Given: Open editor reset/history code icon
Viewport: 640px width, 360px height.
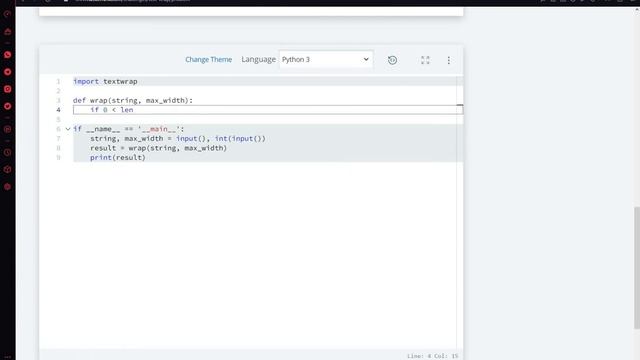Looking at the screenshot, I should (x=392, y=60).
